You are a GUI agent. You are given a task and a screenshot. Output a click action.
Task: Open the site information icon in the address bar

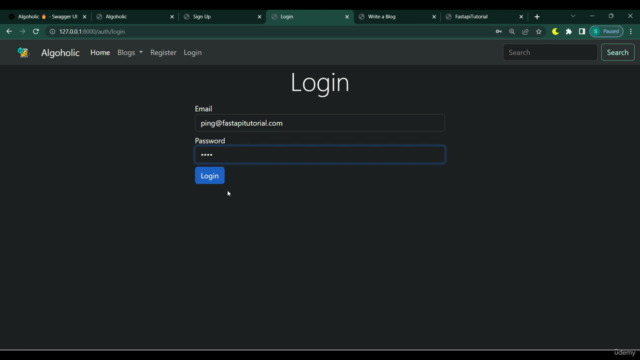coord(52,31)
